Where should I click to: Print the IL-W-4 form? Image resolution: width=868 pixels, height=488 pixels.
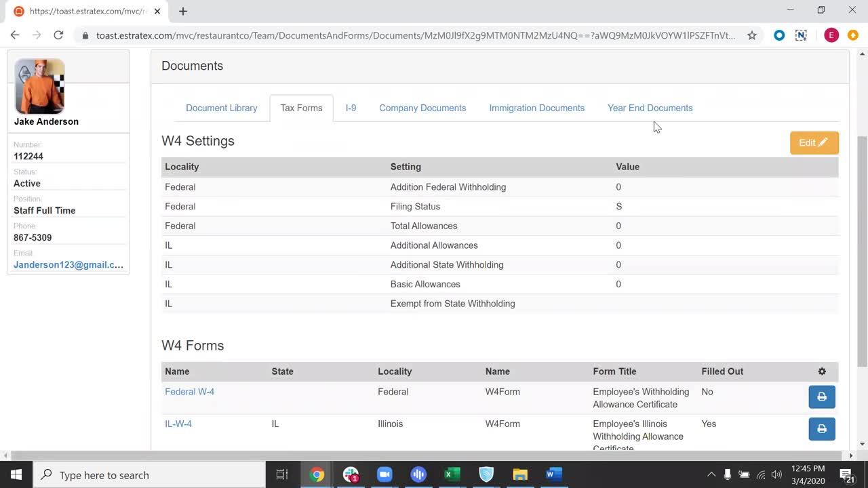point(821,429)
